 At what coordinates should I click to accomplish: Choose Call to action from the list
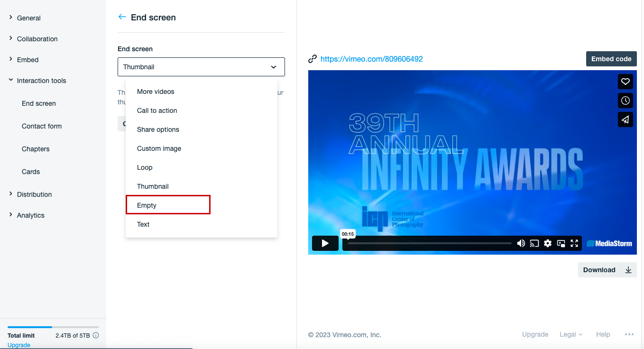point(157,110)
